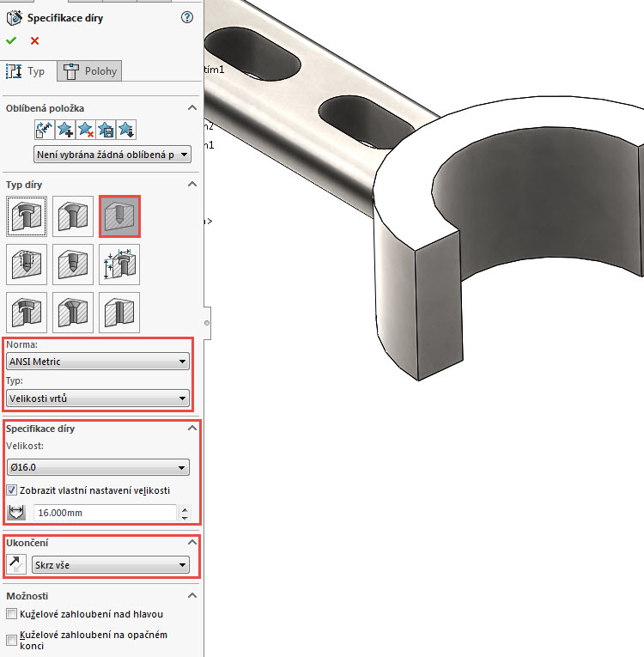644x657 pixels.
Task: Click the 16.000mm diameter input field
Action: coord(105,513)
